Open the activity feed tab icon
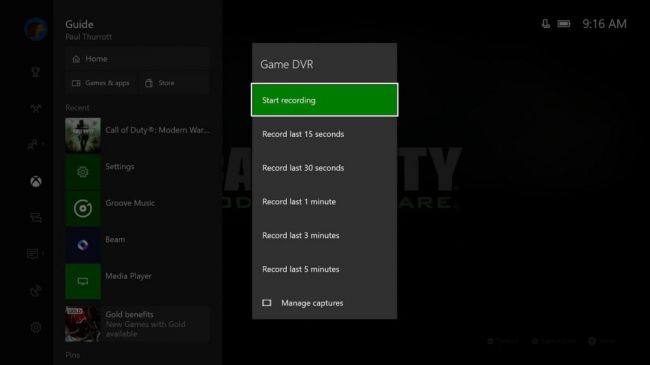650x365 pixels. (36, 218)
